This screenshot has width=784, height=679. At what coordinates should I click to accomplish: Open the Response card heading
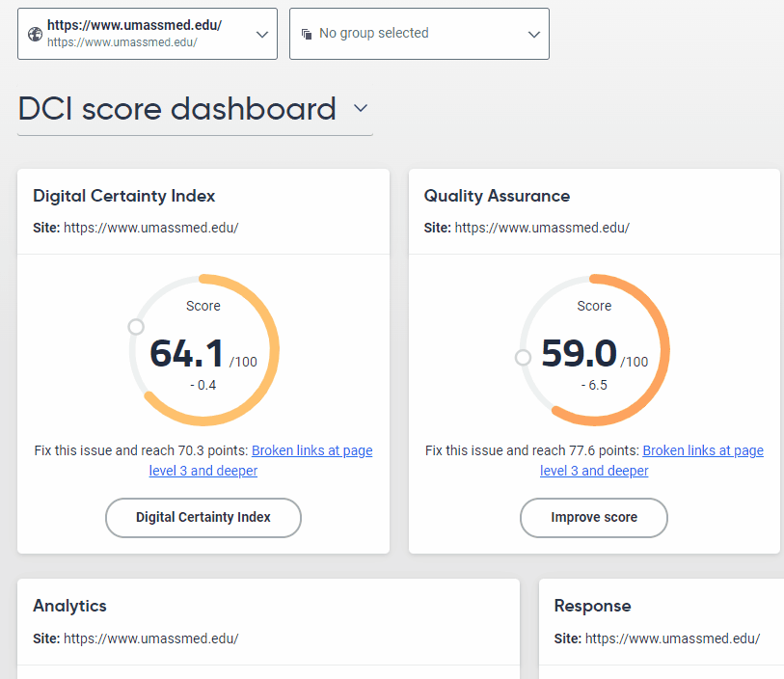coord(592,606)
